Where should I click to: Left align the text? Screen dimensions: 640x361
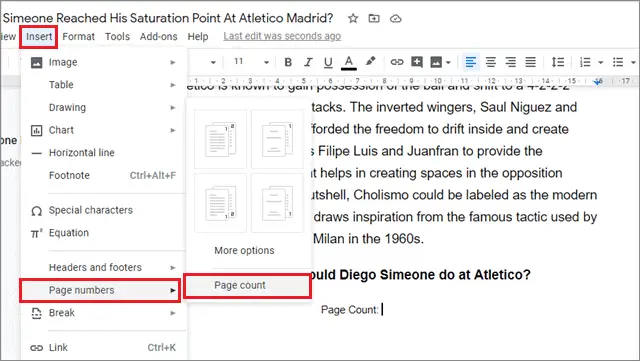[x=471, y=62]
